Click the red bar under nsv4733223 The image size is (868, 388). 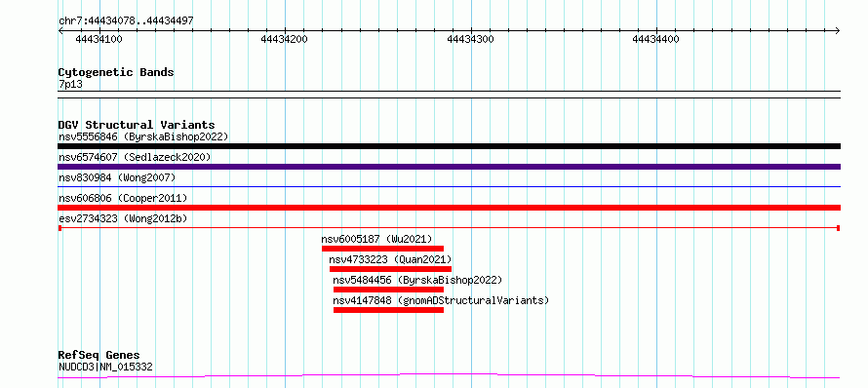pyautogui.click(x=390, y=269)
